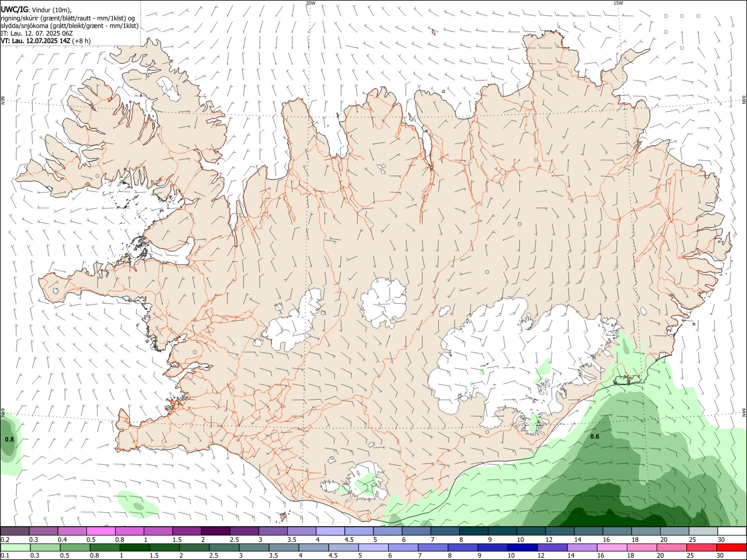Click the 'IT: Lau. 12. 07. 2025 06Z' line
747x560 pixels.
[x=37, y=33]
